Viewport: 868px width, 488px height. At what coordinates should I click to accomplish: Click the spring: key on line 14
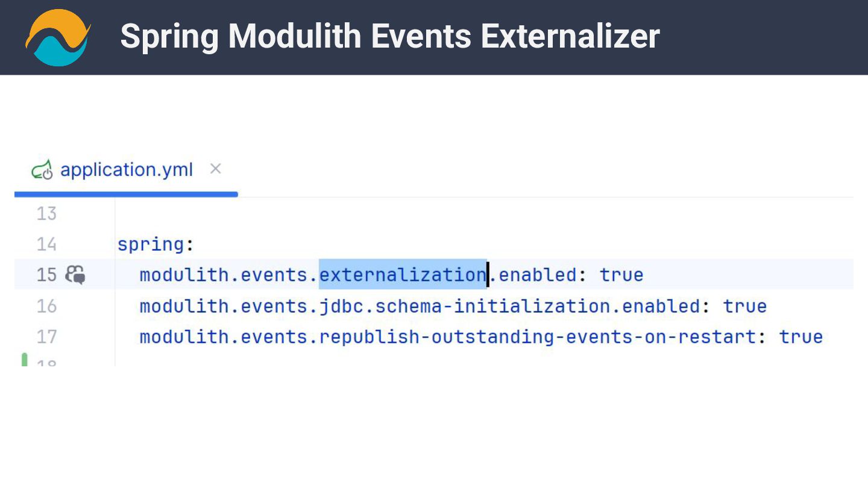[156, 244]
